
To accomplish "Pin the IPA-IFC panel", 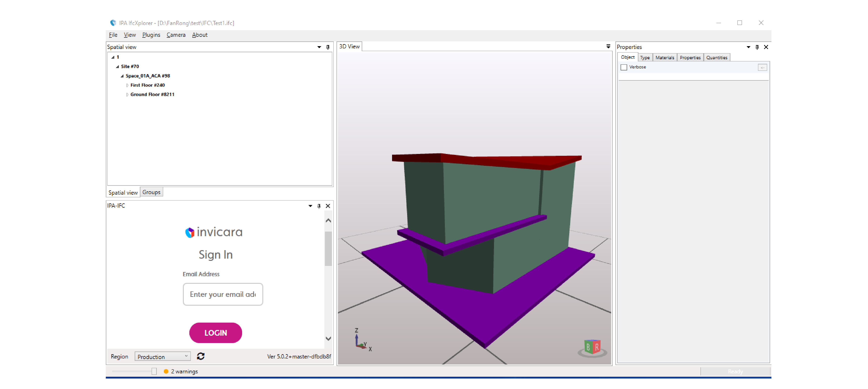I will coord(319,206).
